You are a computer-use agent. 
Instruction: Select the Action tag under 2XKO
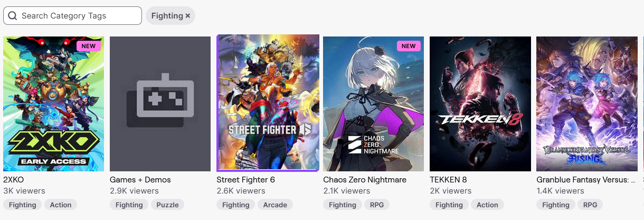tap(61, 205)
